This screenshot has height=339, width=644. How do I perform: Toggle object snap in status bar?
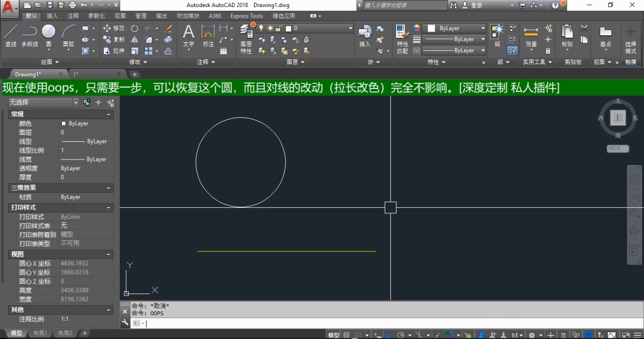point(450,335)
